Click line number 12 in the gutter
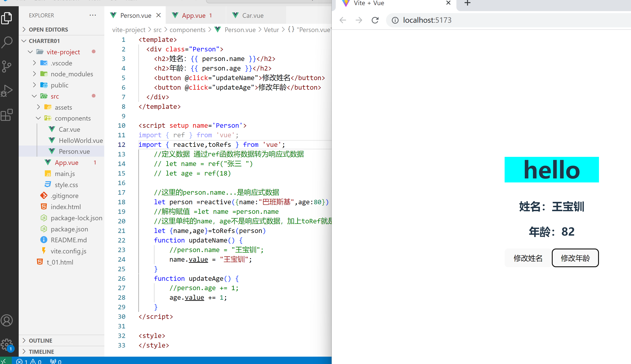 coord(121,144)
